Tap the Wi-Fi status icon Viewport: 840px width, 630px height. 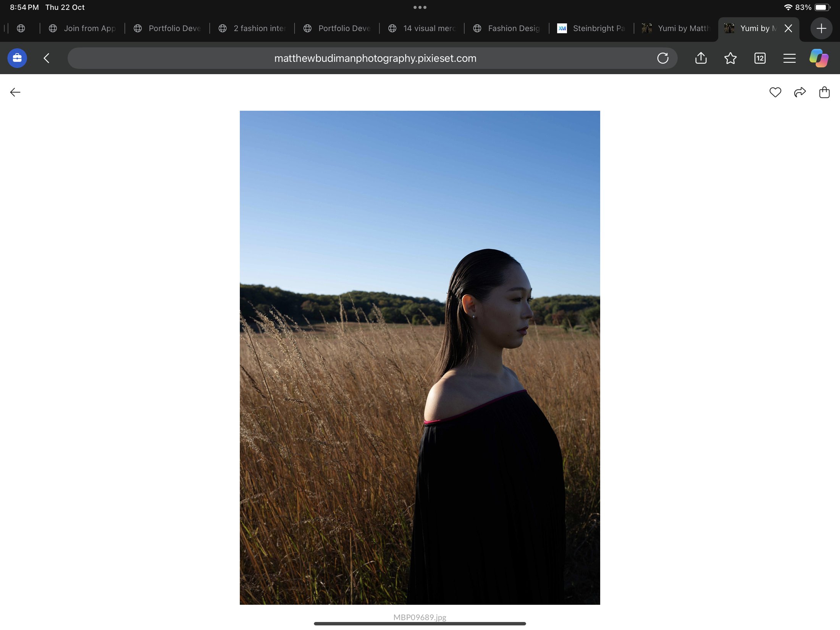[788, 7]
